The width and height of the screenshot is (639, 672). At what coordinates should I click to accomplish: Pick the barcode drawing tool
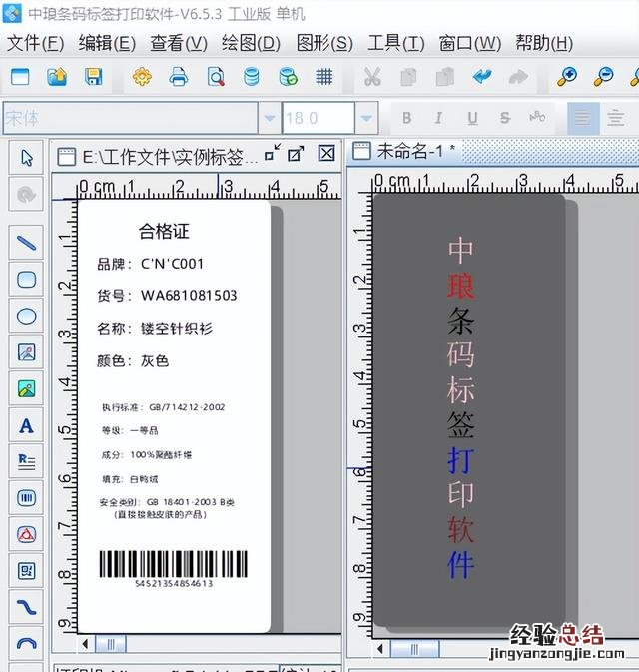click(27, 497)
